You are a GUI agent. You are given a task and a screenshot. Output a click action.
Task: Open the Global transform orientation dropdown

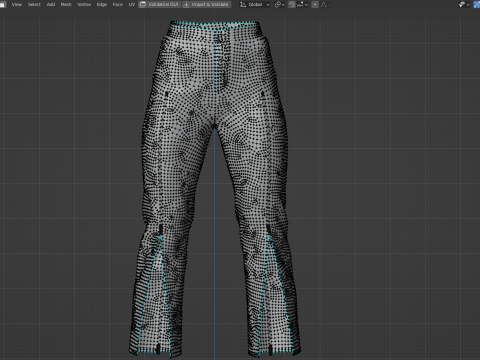[255, 4]
